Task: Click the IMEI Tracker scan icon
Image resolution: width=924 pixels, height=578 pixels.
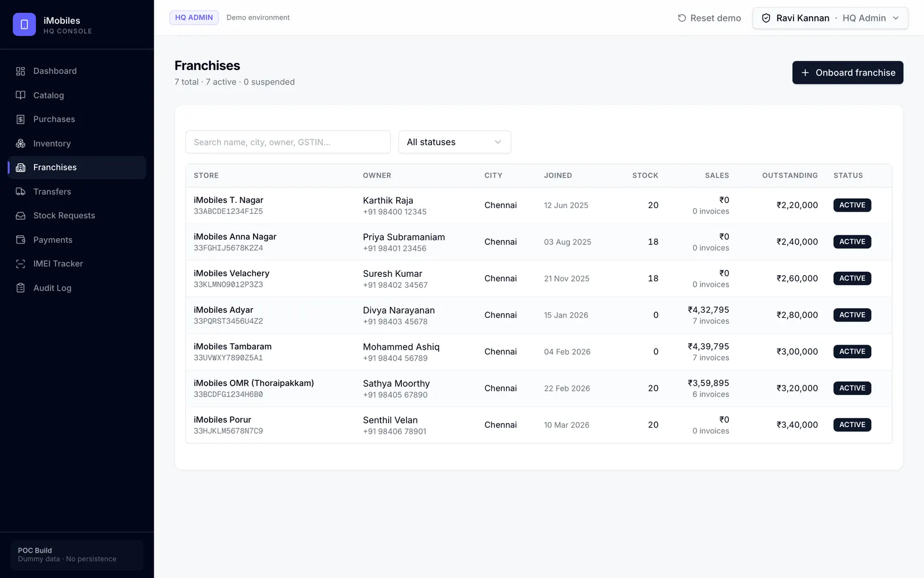Action: click(x=21, y=264)
